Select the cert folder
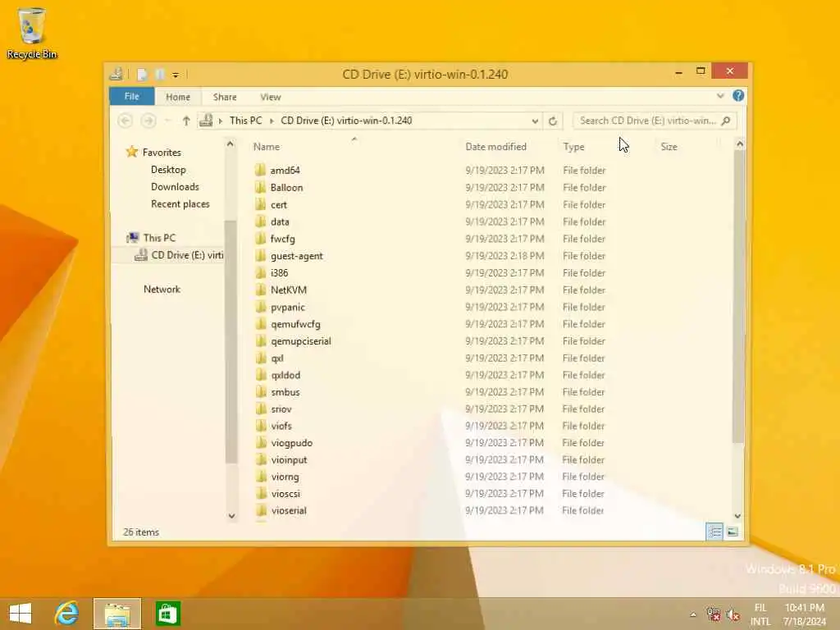Viewport: 840px width, 630px height. click(279, 204)
